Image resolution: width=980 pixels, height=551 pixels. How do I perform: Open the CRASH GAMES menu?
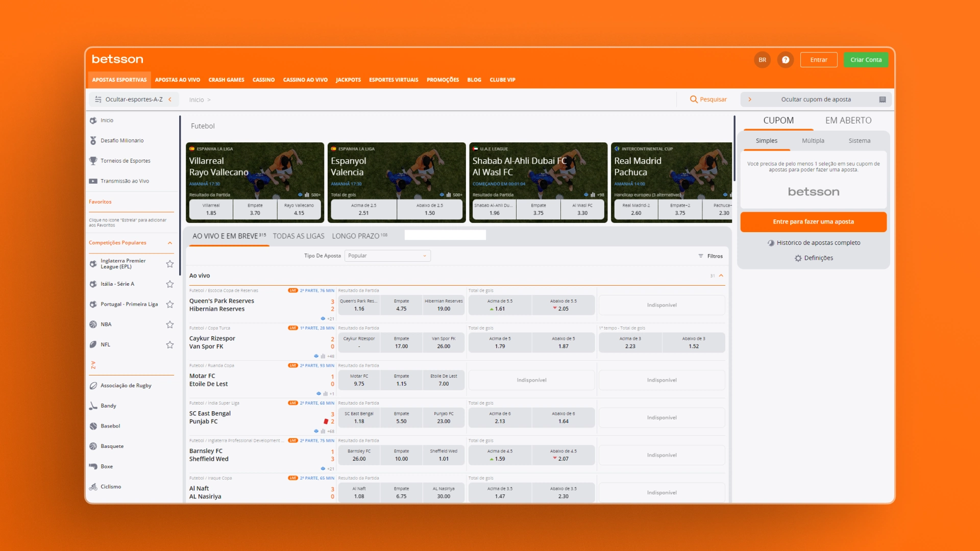(x=226, y=80)
